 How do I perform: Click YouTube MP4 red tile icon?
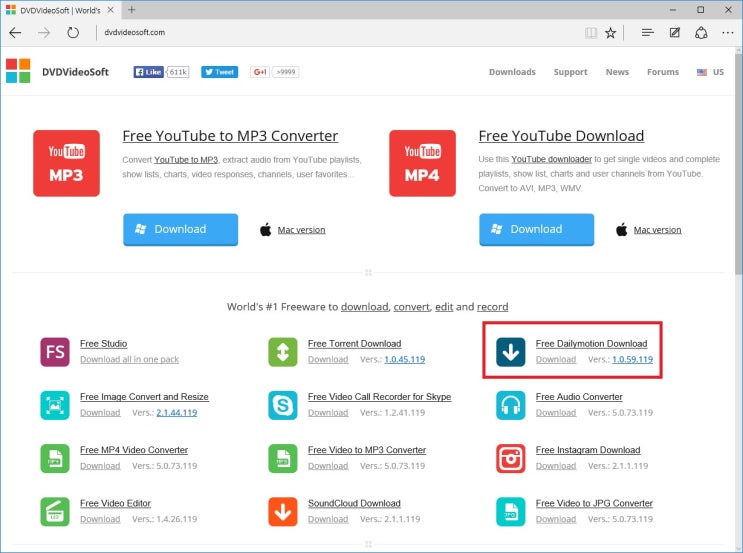(x=422, y=163)
